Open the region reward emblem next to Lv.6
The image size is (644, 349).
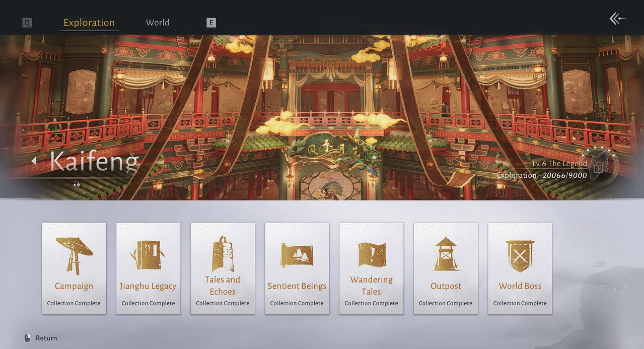coord(599,168)
